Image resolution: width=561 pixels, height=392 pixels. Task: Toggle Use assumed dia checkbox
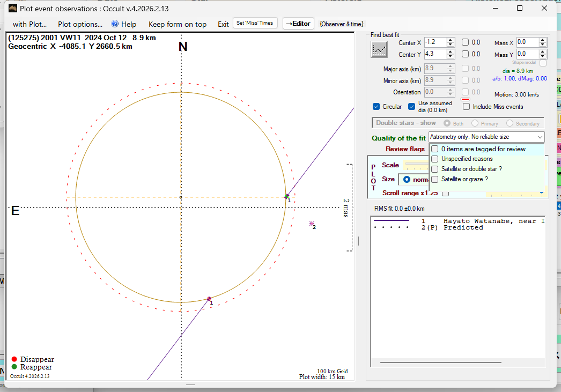pos(412,106)
